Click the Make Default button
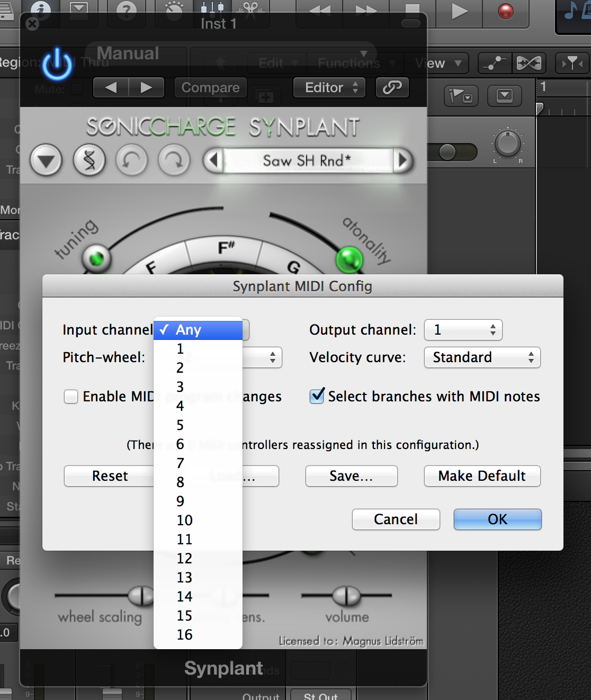The height and width of the screenshot is (700, 591). click(482, 476)
